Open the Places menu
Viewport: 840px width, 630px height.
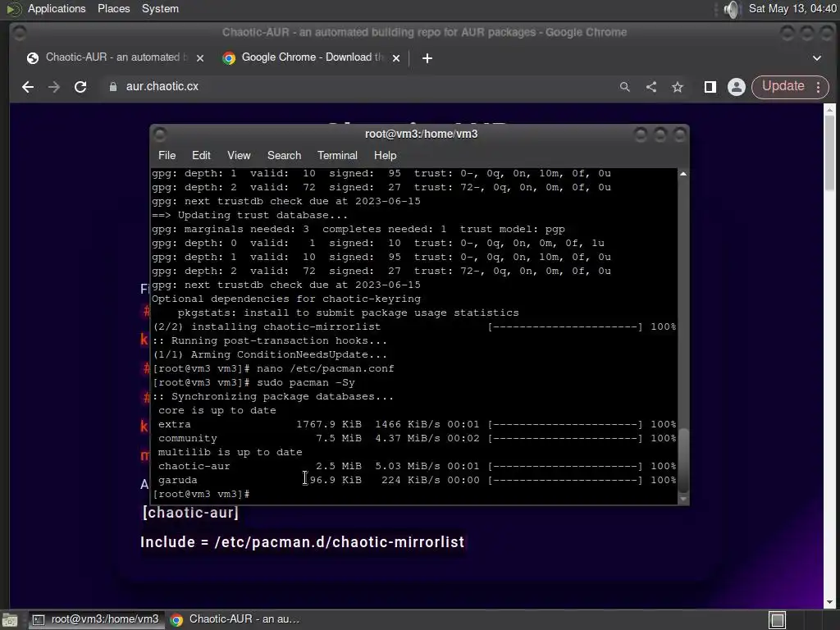(x=113, y=8)
